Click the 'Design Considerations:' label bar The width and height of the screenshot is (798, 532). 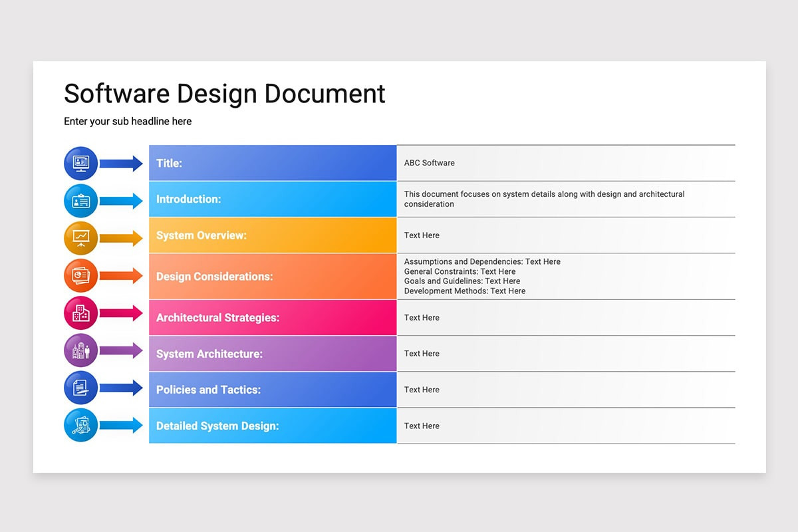(x=273, y=277)
